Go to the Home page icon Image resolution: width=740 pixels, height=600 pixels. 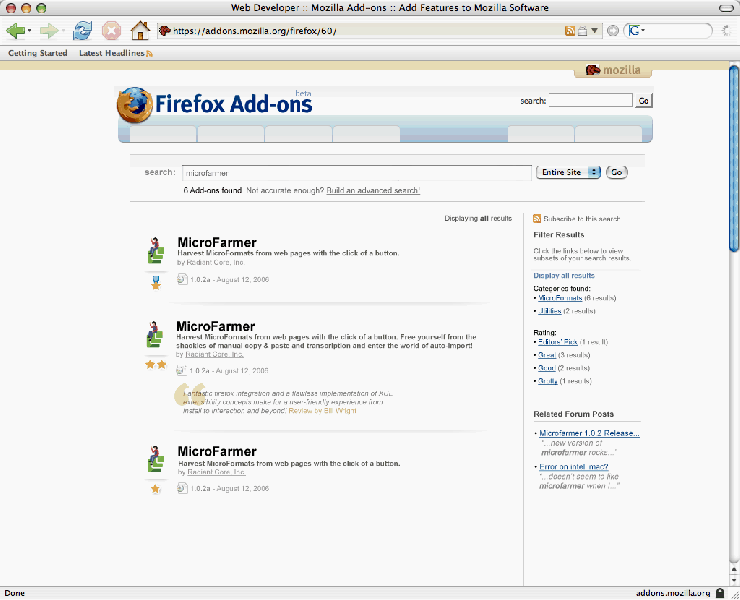click(x=140, y=31)
